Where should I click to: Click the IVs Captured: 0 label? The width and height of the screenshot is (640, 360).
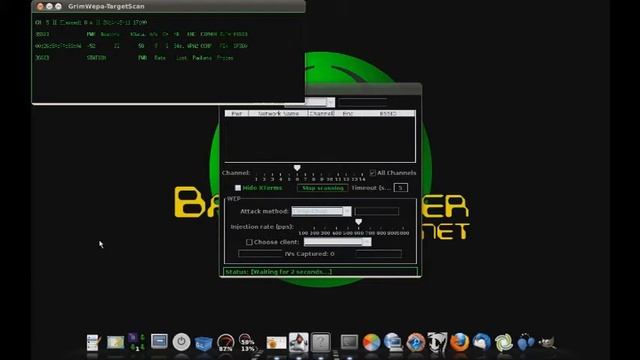[x=309, y=254]
